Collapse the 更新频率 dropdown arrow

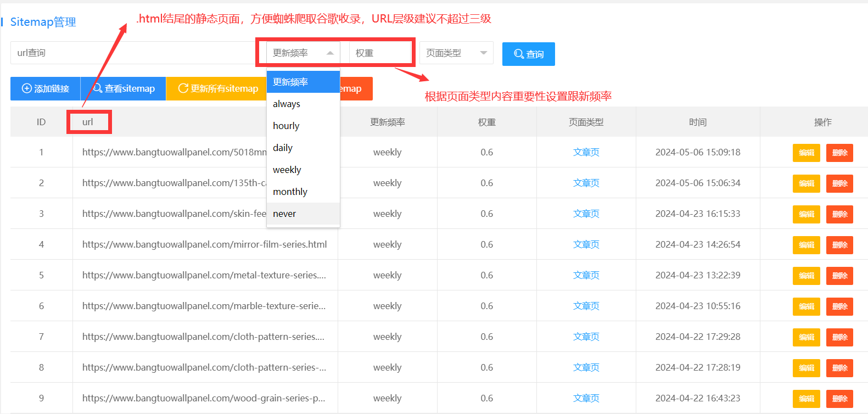330,53
